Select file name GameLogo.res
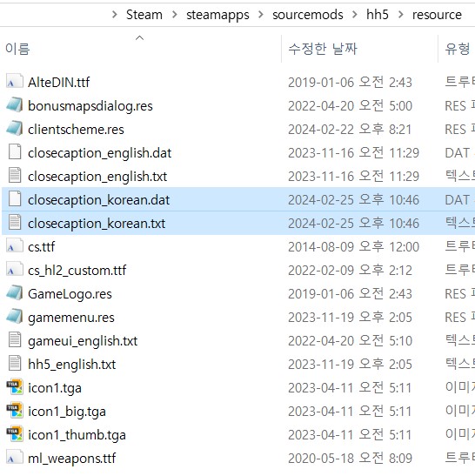 pos(70,294)
